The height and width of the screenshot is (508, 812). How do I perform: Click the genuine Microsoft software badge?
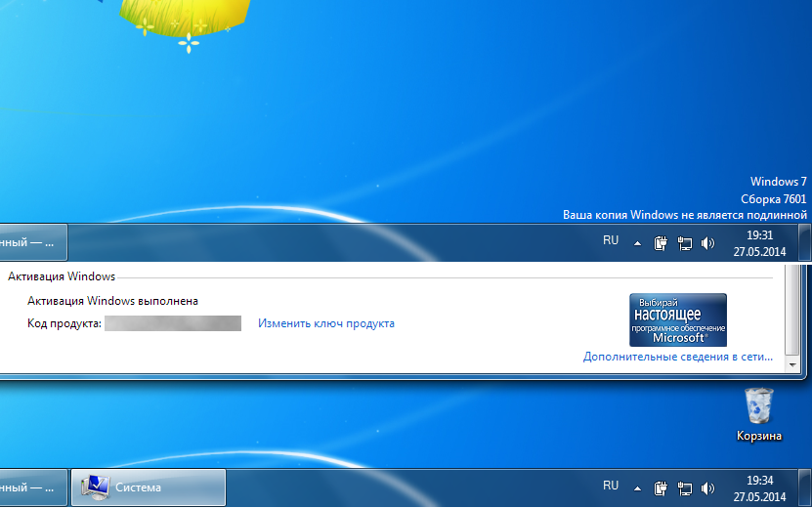[678, 320]
